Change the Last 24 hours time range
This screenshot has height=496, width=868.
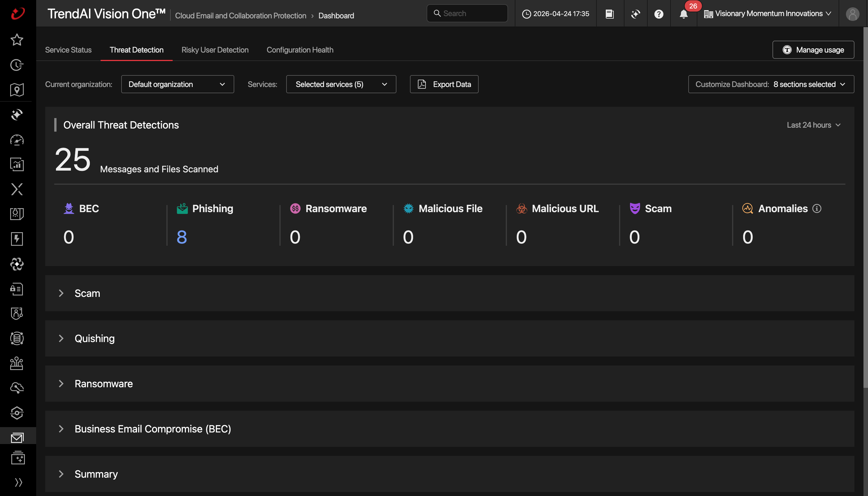point(813,125)
